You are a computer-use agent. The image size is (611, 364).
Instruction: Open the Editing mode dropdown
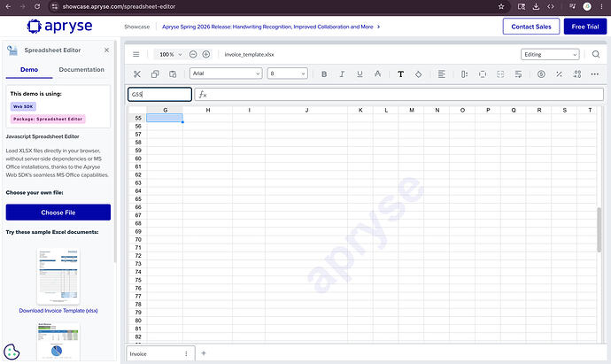pos(550,54)
